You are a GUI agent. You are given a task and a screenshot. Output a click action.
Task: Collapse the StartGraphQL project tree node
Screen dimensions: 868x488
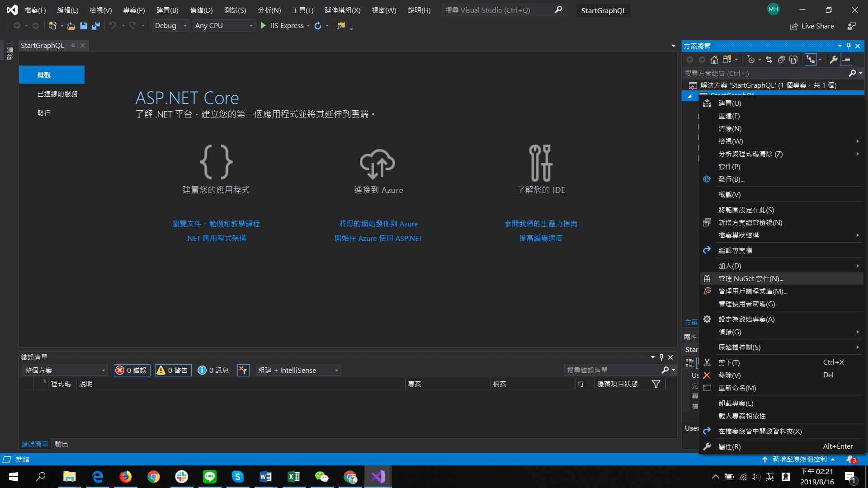point(689,96)
